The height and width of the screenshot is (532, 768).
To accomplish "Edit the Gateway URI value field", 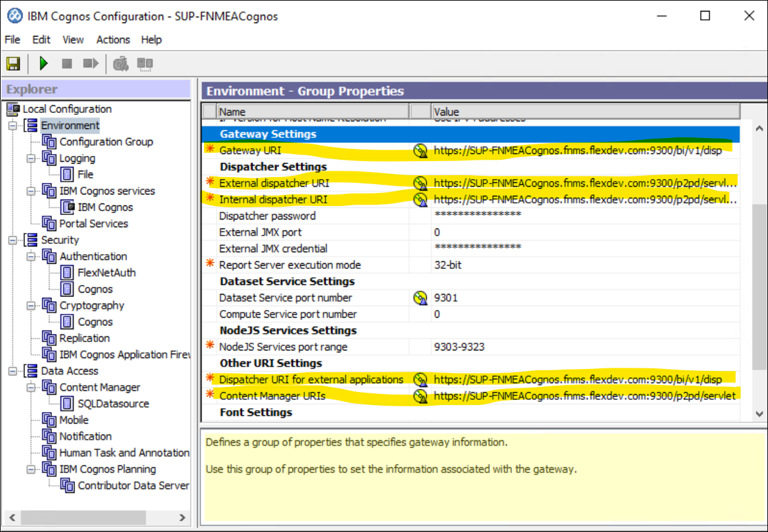I will [x=585, y=150].
